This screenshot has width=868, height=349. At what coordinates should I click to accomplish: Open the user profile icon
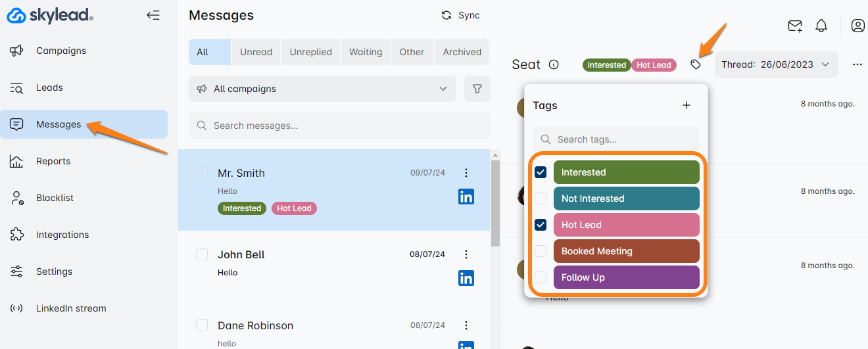[857, 26]
